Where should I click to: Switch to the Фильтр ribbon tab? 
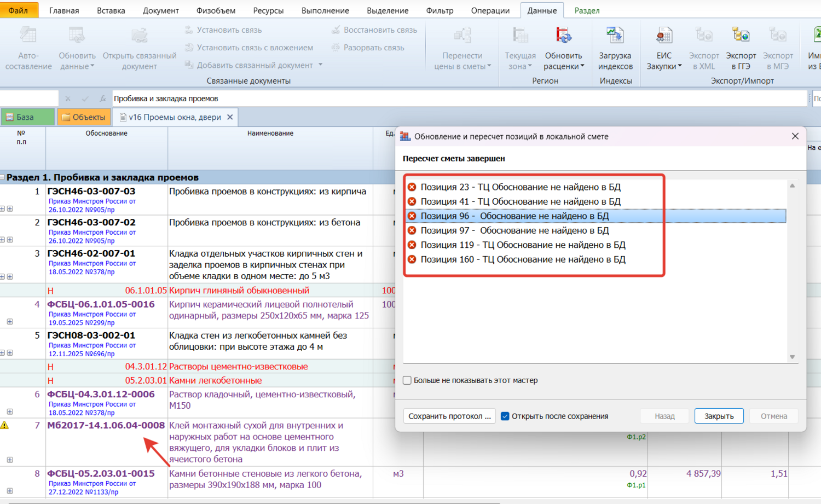pyautogui.click(x=440, y=10)
